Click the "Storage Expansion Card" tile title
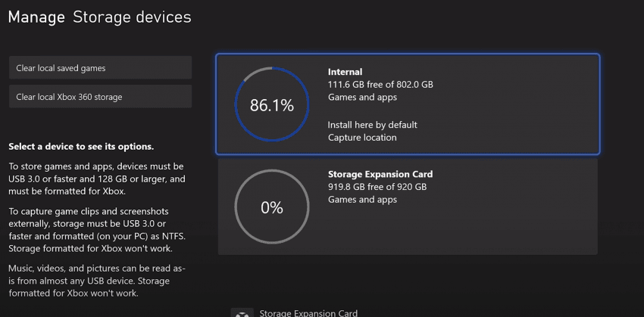 coord(380,174)
